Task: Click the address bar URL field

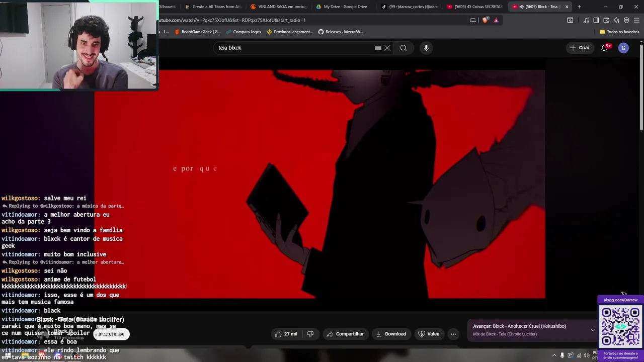Action: pos(312,20)
